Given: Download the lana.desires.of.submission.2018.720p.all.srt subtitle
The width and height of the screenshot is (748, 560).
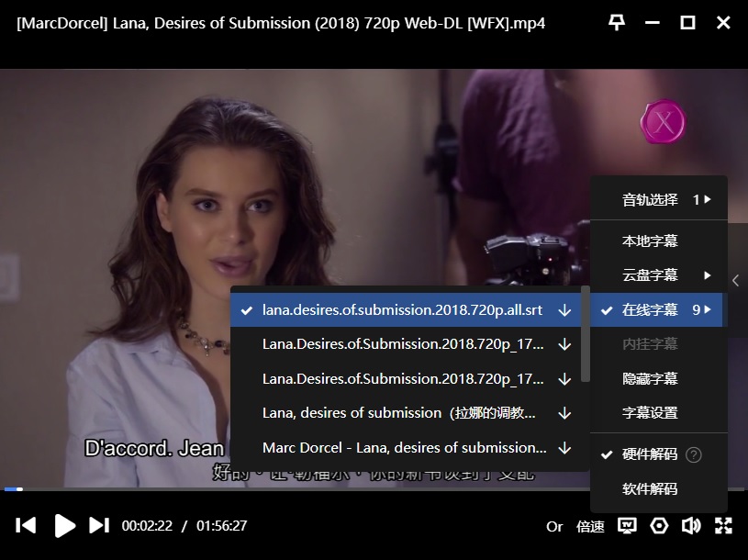Looking at the screenshot, I should 564,310.
